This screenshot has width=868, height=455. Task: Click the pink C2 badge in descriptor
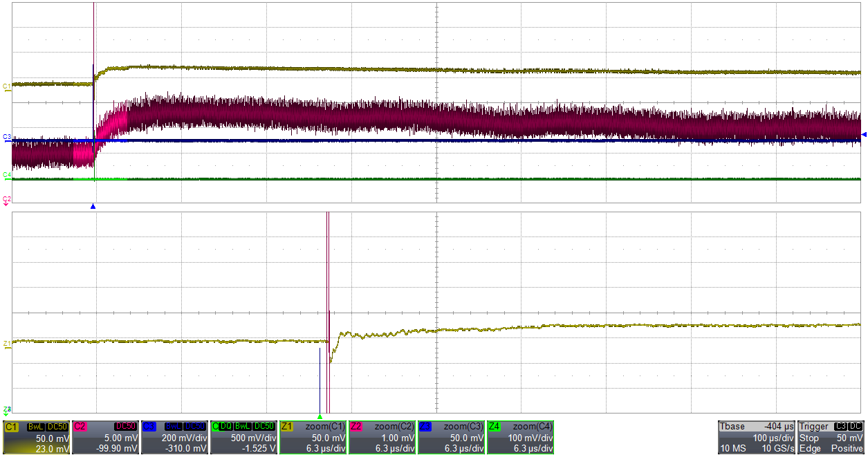click(x=80, y=427)
